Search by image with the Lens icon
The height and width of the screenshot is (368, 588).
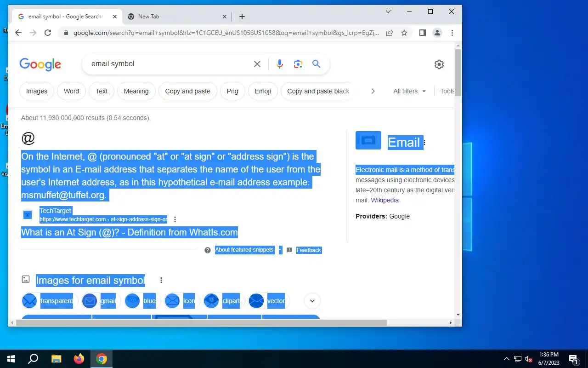(x=298, y=64)
